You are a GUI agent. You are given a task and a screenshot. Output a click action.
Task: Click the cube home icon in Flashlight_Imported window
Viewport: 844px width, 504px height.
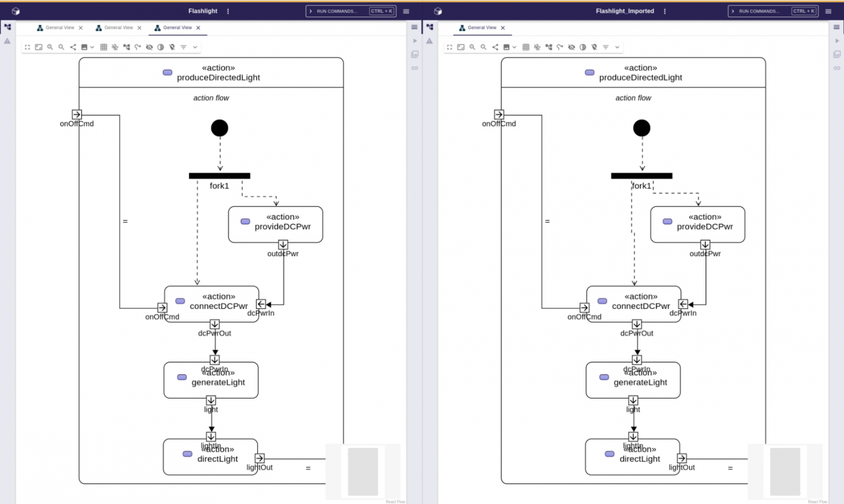(438, 11)
